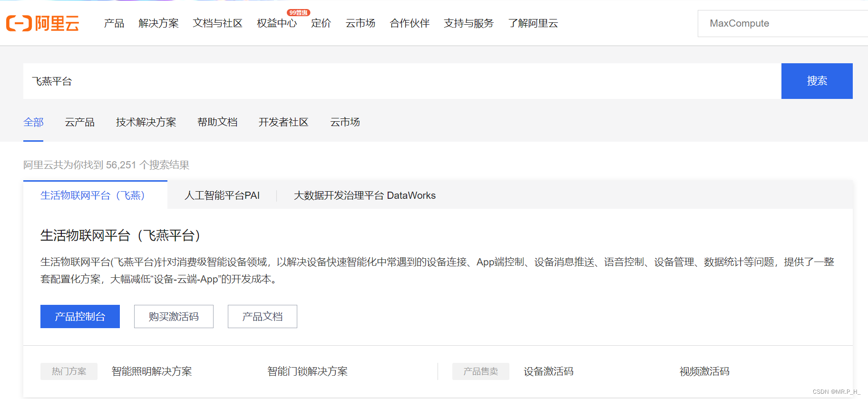Open the 设备激活码 link
Screen dimensions: 868x399
click(548, 371)
